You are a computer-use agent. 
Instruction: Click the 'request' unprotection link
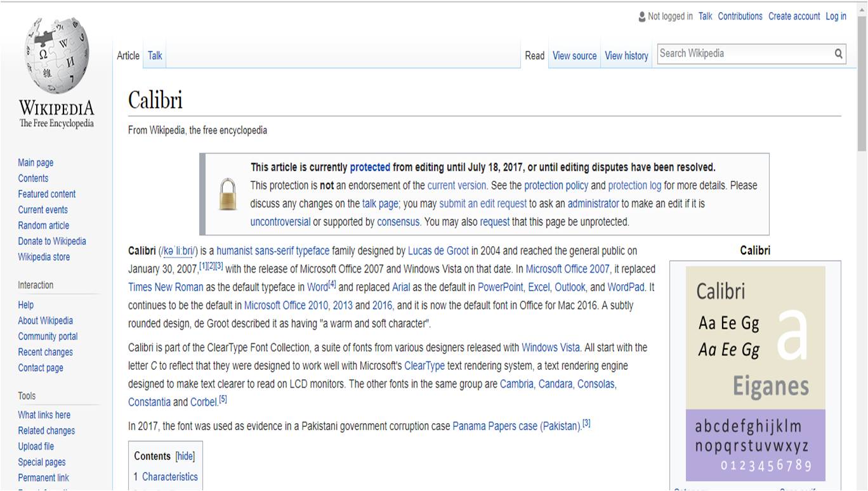494,222
